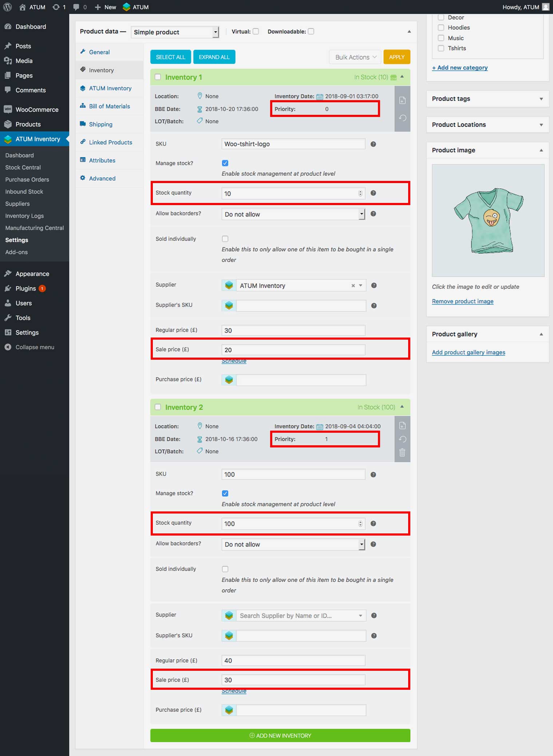Click the WordPress logo in admin bar

[8, 7]
